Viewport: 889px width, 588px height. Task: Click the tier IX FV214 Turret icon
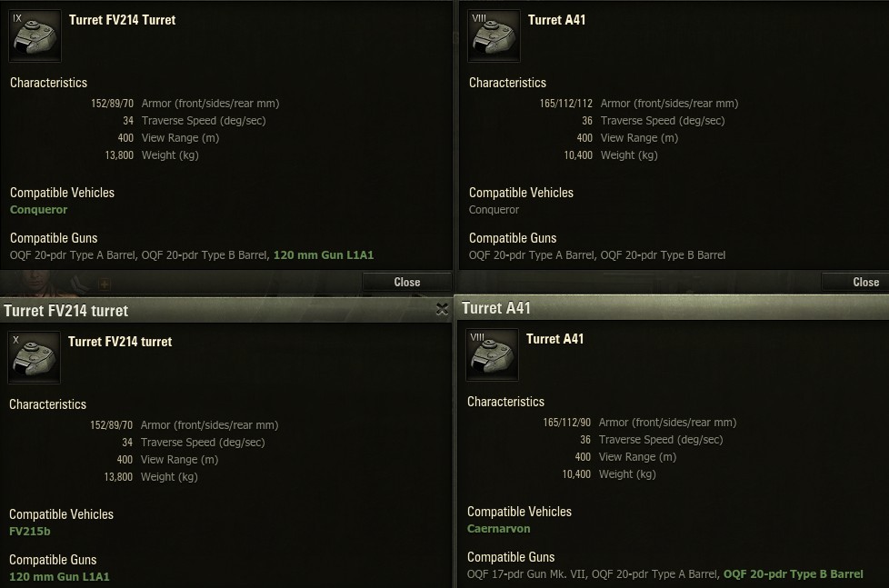pyautogui.click(x=35, y=36)
